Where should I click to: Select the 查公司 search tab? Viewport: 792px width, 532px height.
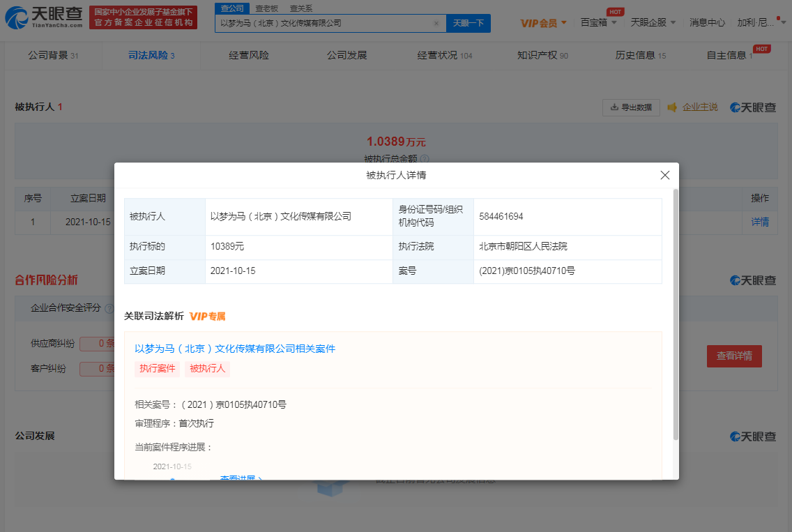click(232, 8)
